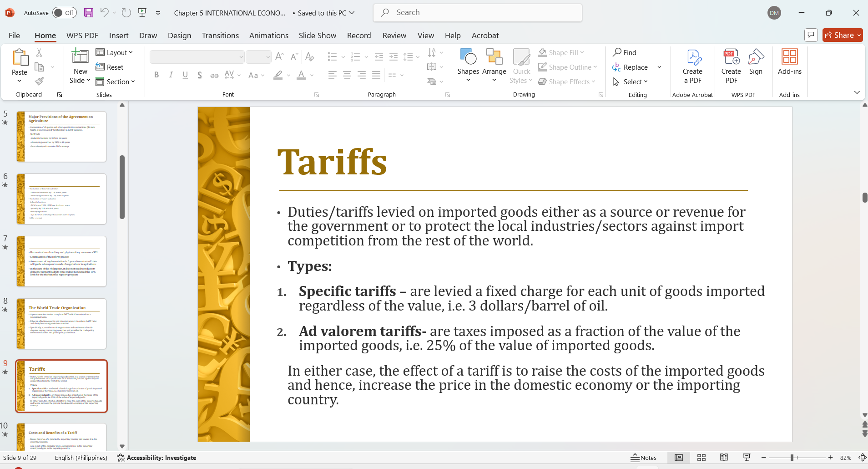The image size is (868, 469).
Task: Click Accessibility: Investigate in status bar
Action: click(156, 458)
